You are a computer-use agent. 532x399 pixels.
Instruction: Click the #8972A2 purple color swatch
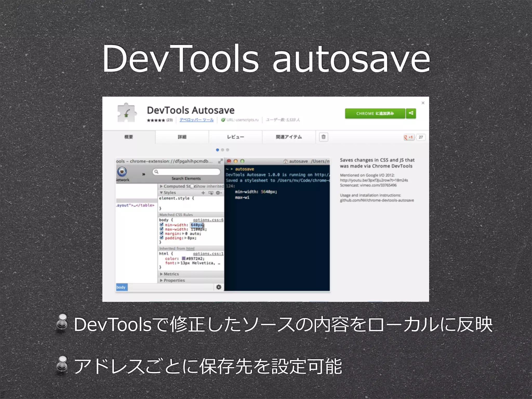183,258
